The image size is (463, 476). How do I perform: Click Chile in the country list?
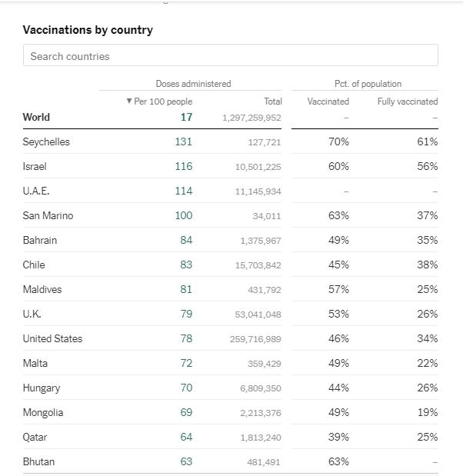(x=34, y=265)
